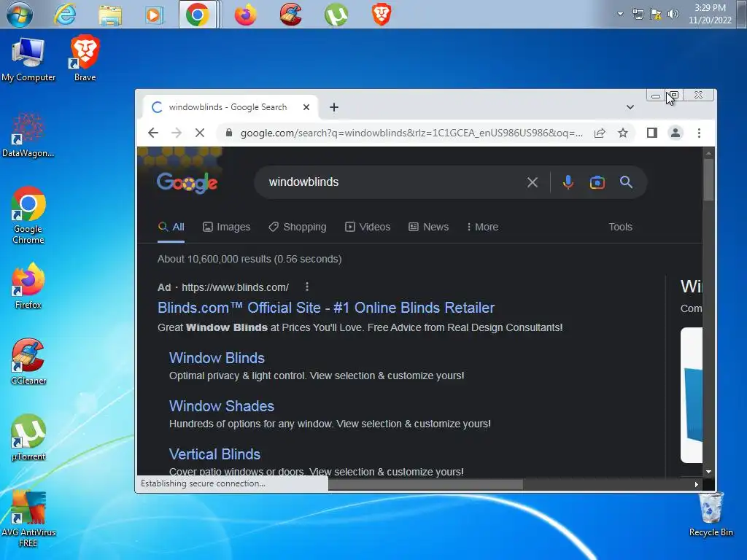Screen dimensions: 747x560
Task: Select the DataWagon desktop shortcut
Action: (28, 136)
